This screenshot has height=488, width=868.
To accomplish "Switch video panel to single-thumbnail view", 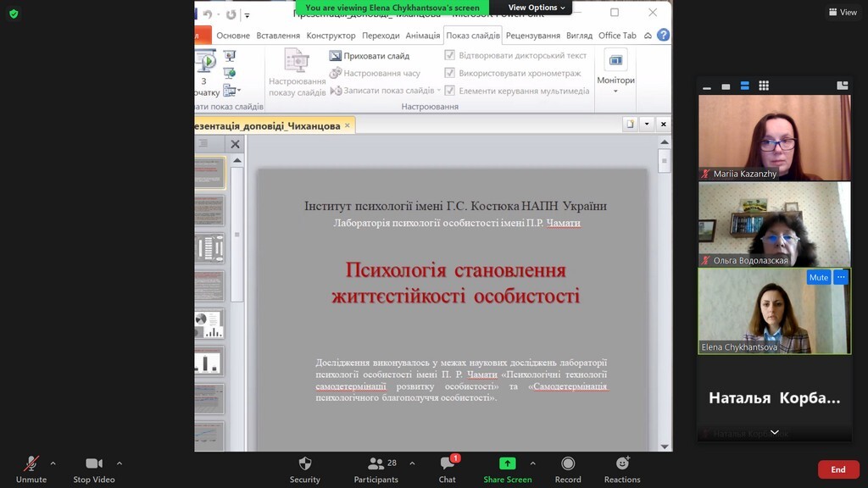I will click(726, 86).
